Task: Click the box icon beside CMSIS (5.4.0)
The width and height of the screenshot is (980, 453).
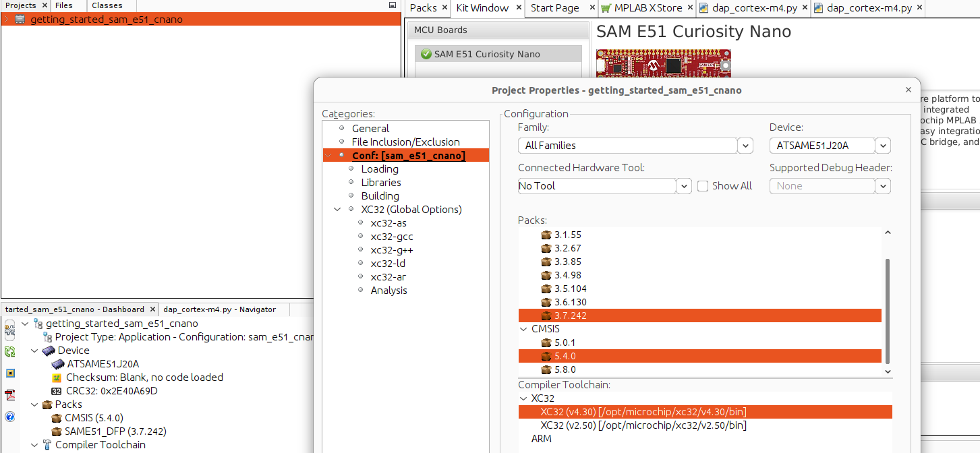Action: [57, 418]
